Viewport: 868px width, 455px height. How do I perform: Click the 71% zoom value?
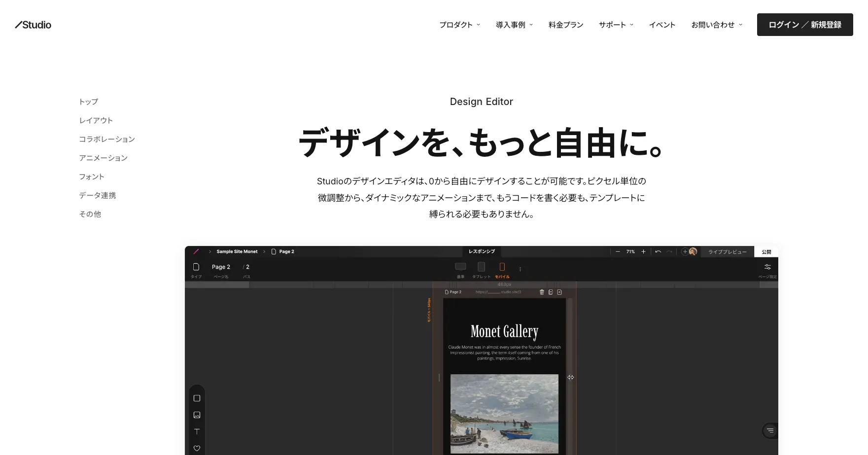click(630, 251)
